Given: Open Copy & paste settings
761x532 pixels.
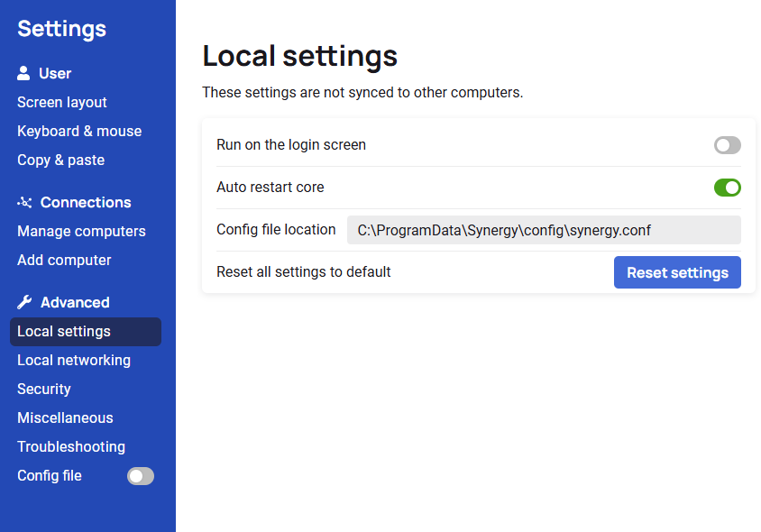Looking at the screenshot, I should [x=60, y=160].
